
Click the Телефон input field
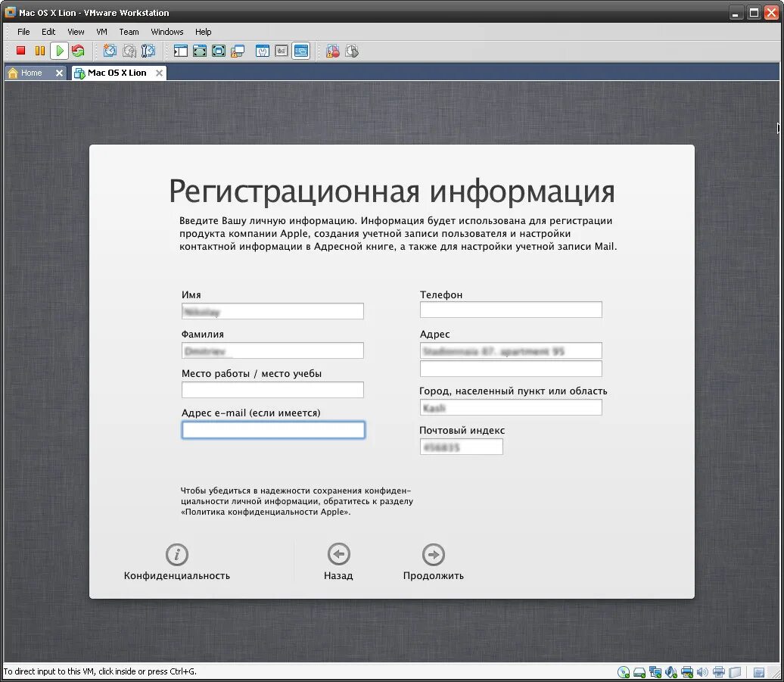click(511, 310)
